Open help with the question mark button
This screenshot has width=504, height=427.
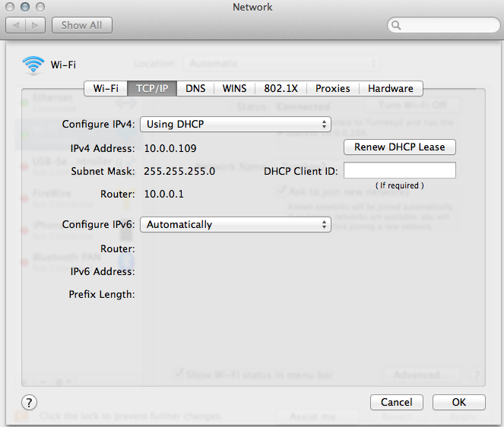29,402
